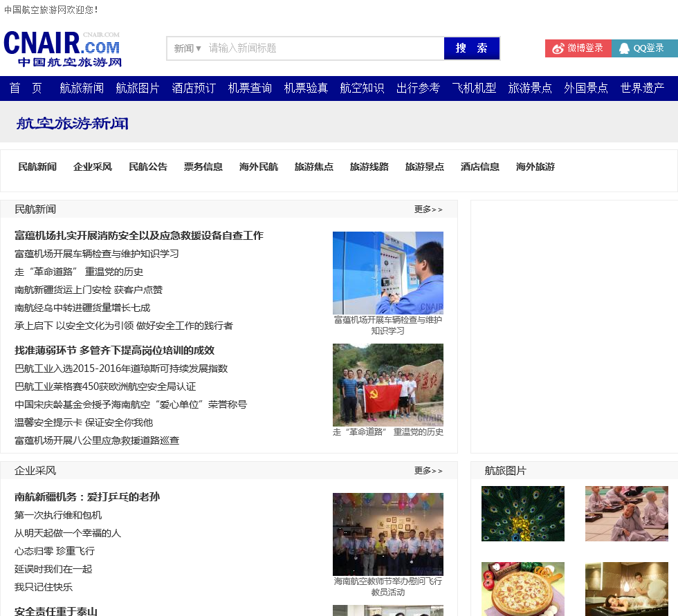Select 旅游景点 in the sub-category row

click(x=425, y=167)
